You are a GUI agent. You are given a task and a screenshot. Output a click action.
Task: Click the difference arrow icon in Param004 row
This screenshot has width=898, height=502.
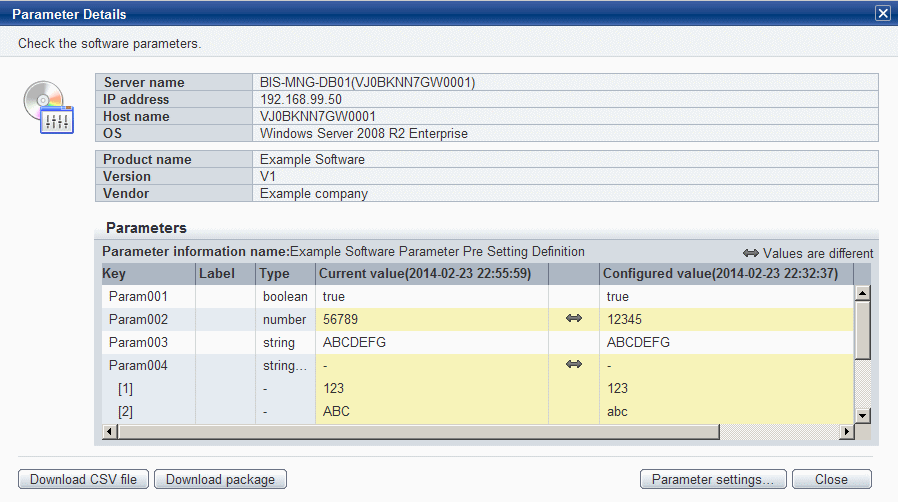pyautogui.click(x=574, y=364)
